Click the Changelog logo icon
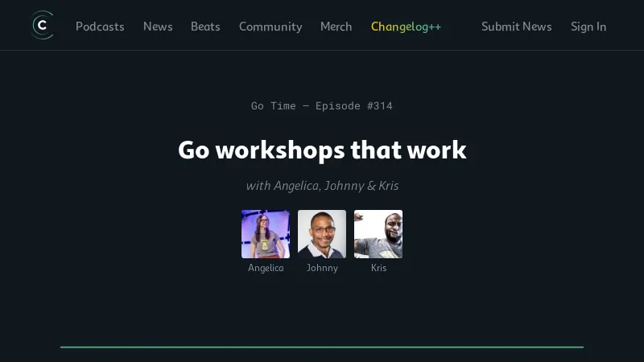The height and width of the screenshot is (362, 644). click(x=42, y=26)
